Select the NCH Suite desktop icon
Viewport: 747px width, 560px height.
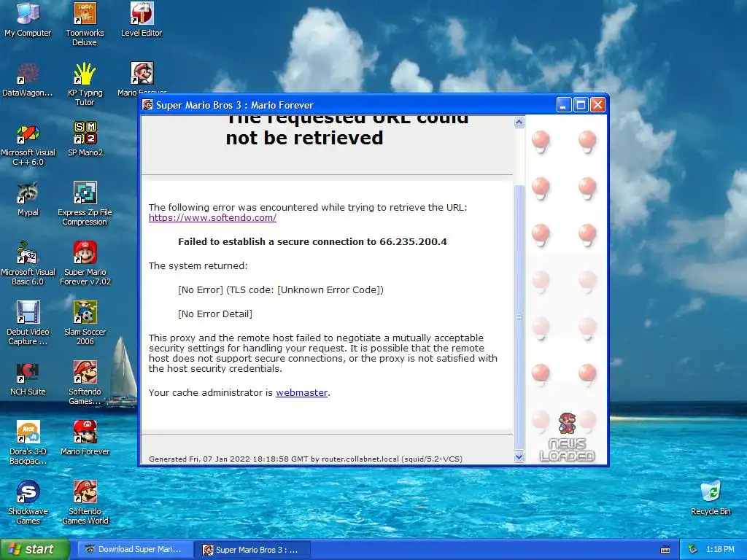[x=28, y=373]
